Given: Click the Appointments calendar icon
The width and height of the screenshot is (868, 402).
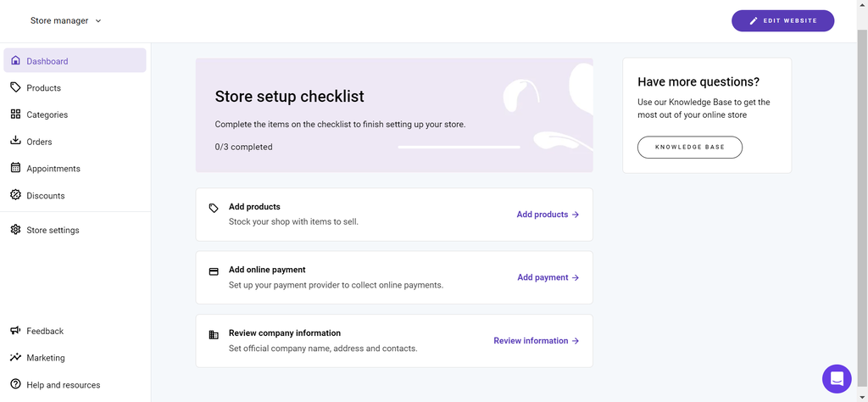Looking at the screenshot, I should 15,168.
